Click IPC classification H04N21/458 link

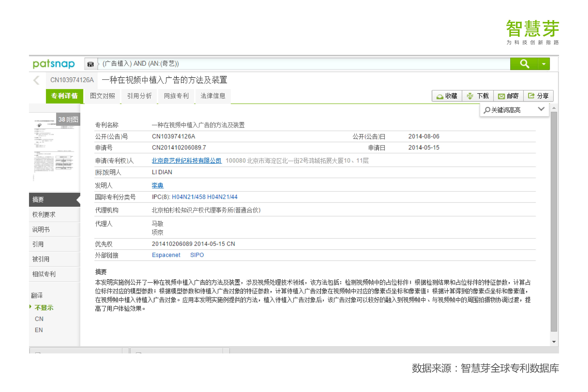(188, 197)
